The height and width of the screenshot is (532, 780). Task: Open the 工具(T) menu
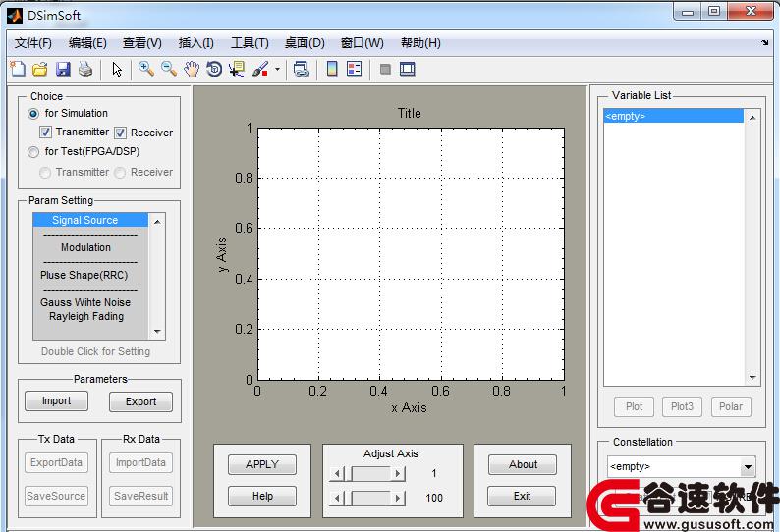point(250,43)
